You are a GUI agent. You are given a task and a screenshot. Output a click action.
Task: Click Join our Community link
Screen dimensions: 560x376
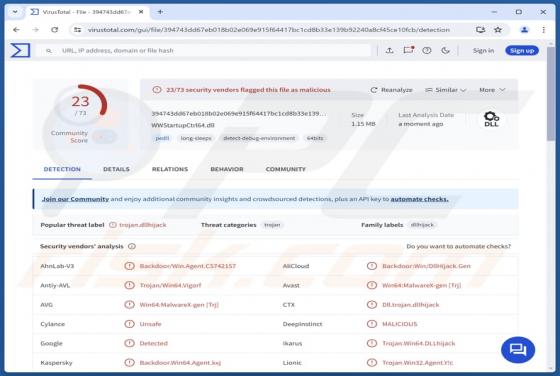[75, 199]
